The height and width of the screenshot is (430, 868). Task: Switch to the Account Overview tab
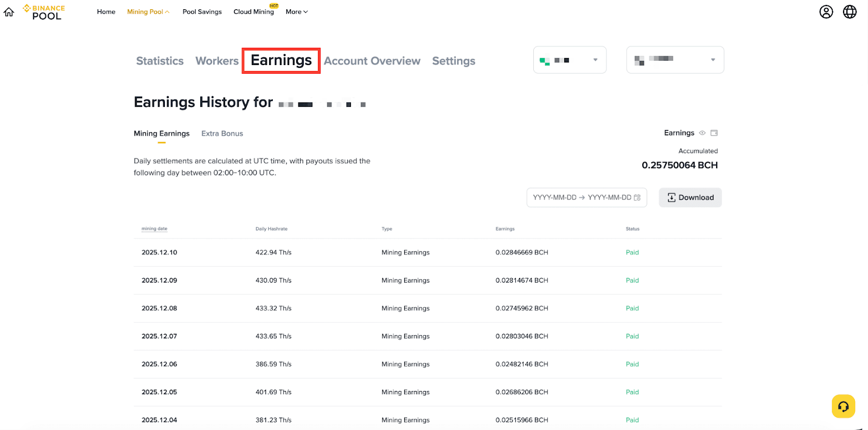tap(372, 61)
